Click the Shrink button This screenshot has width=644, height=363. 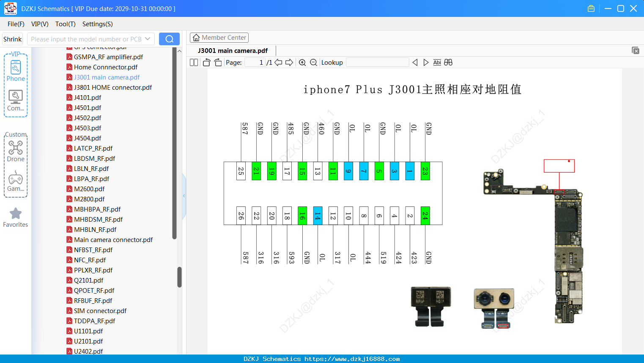click(x=13, y=39)
